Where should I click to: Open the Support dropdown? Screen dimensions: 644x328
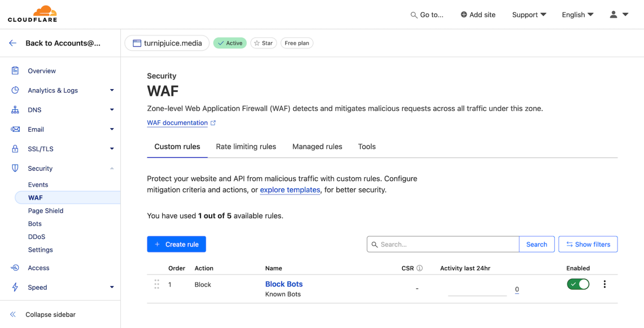click(x=529, y=15)
